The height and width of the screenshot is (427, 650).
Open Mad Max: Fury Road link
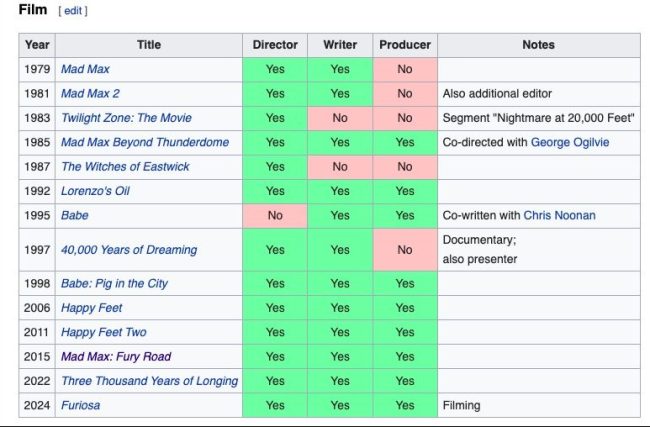[x=115, y=357]
